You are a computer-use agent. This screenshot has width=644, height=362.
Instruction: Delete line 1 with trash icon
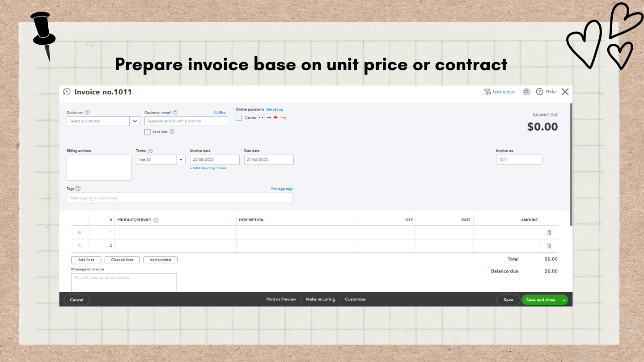(x=549, y=232)
